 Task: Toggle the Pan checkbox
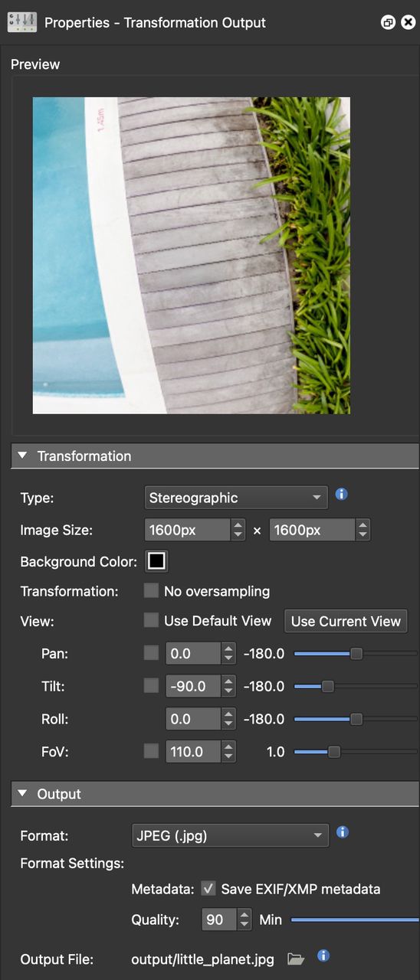151,654
